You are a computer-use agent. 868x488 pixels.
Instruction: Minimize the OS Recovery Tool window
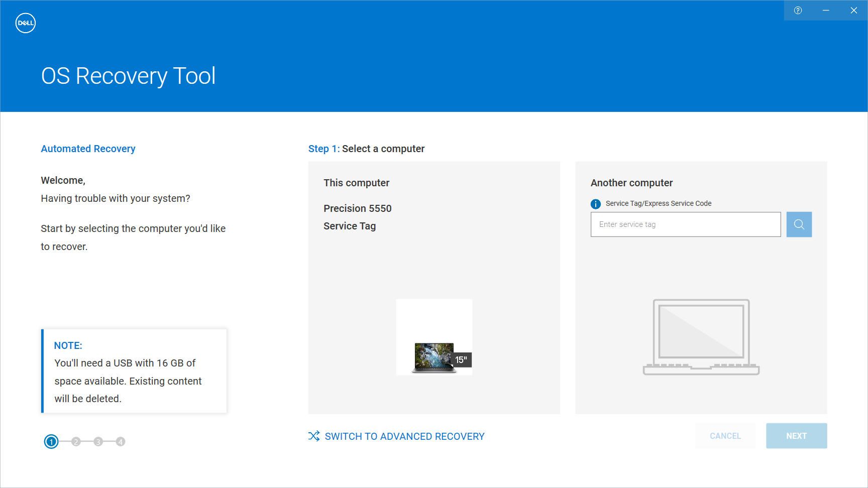point(826,10)
